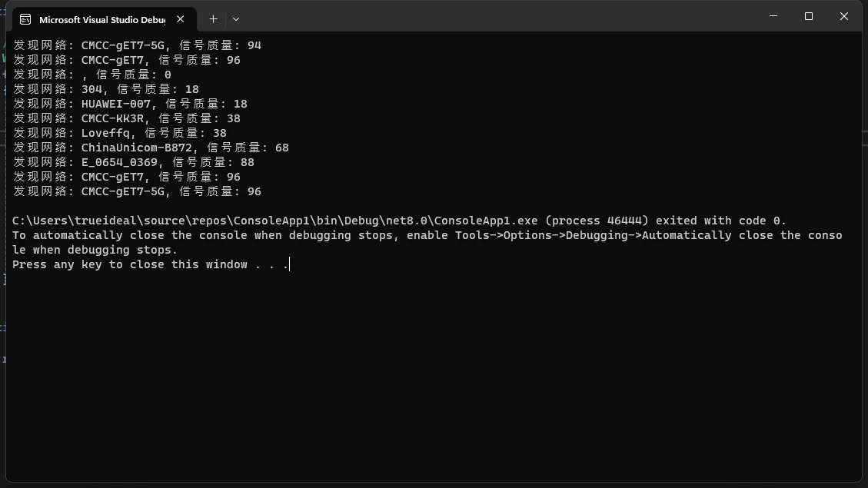Click the CMCC-KK3R network output line
868x488 pixels.
127,118
